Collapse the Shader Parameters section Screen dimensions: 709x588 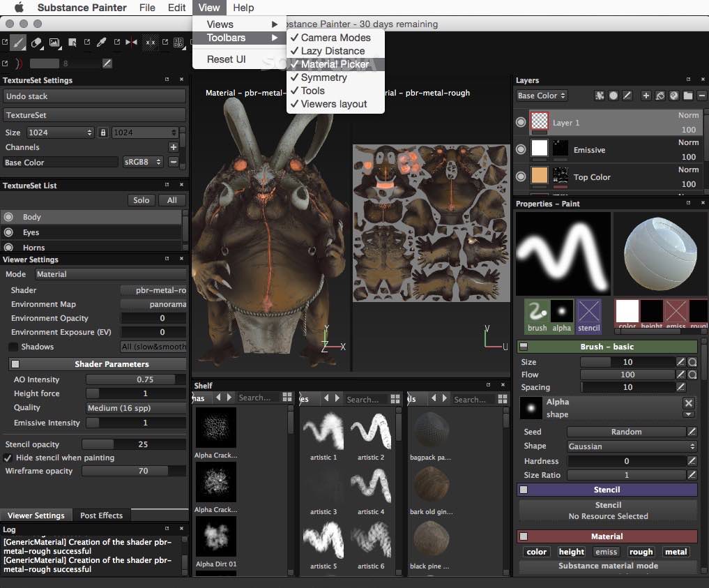[15, 364]
